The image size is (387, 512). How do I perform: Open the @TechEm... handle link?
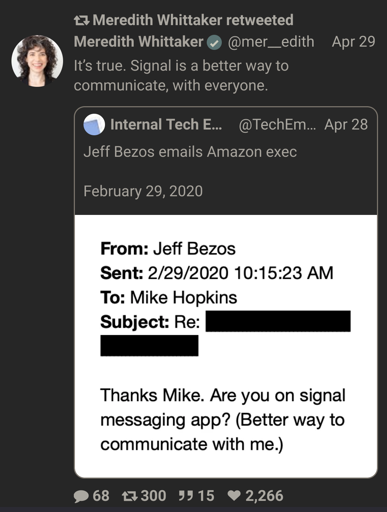coord(277,125)
